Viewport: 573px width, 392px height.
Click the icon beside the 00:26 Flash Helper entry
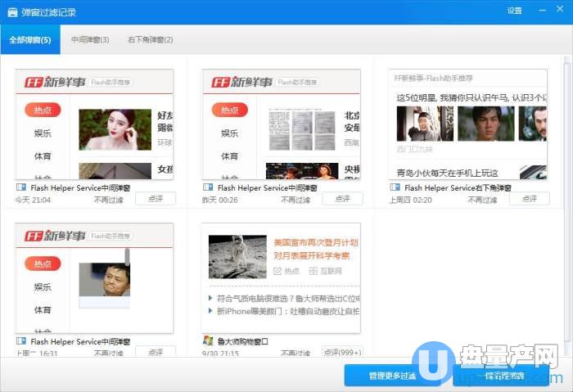(x=208, y=187)
